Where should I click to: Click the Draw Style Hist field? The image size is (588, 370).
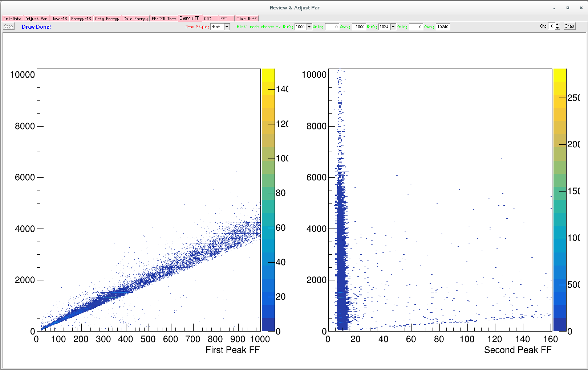(x=217, y=27)
